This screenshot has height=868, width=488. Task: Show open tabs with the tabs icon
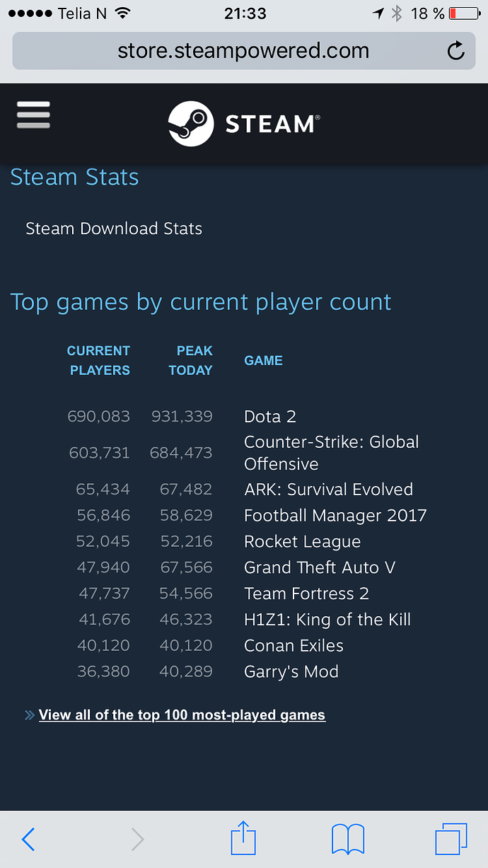451,839
